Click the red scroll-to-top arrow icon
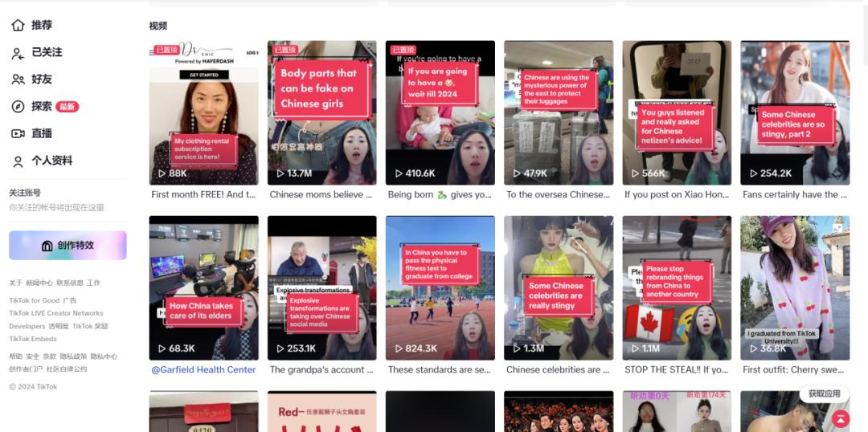Screen dimensions: 868x432 [x=841, y=418]
